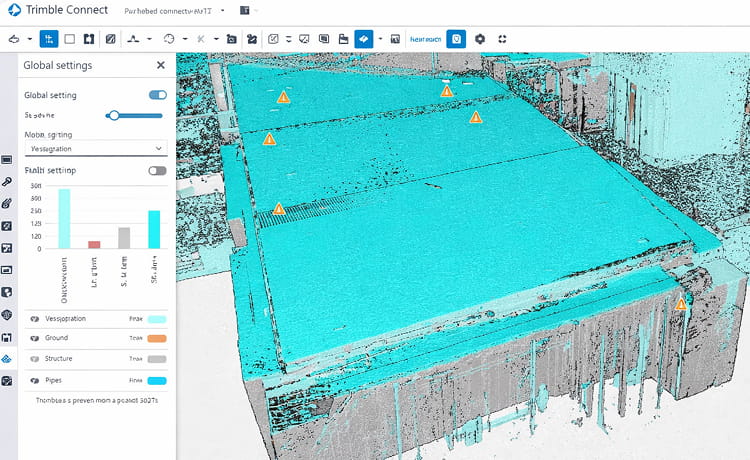Click the warning marker on the grated roof strip
This screenshot has height=460, width=750.
(x=279, y=209)
